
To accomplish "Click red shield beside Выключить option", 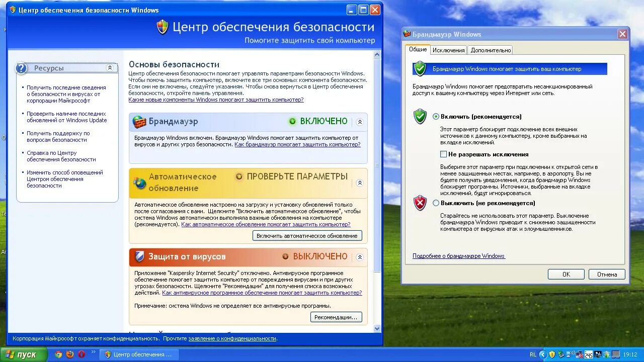I will [x=420, y=203].
